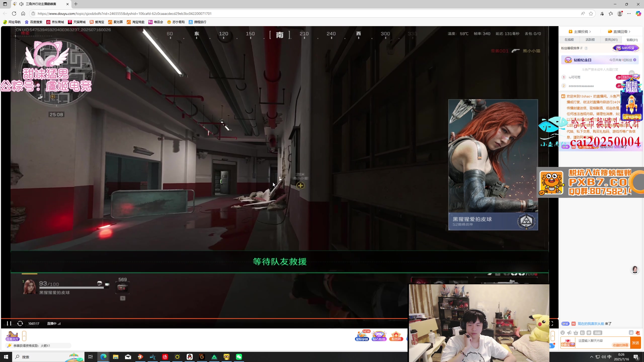
Task: Sort the list via 粉丝等级排序
Action: [572, 48]
